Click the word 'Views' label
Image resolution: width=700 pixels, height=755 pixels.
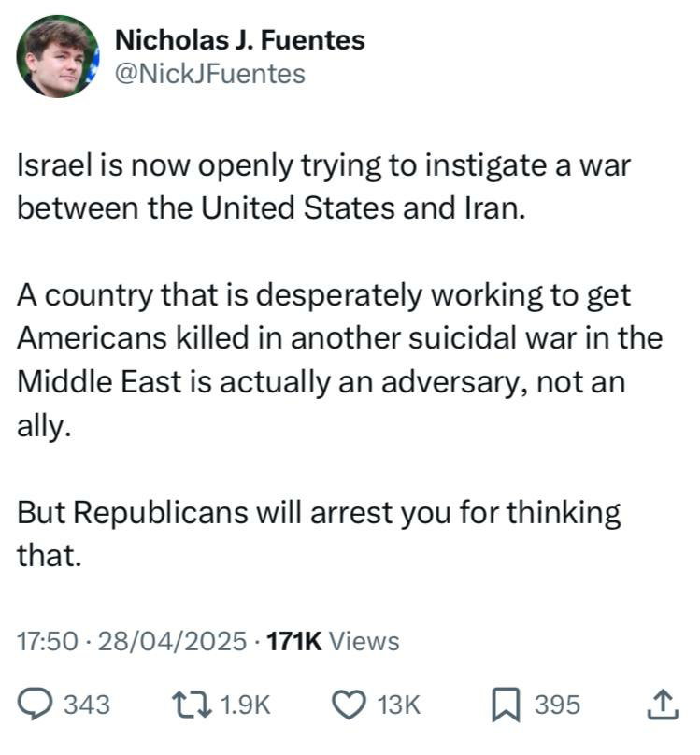(x=364, y=641)
